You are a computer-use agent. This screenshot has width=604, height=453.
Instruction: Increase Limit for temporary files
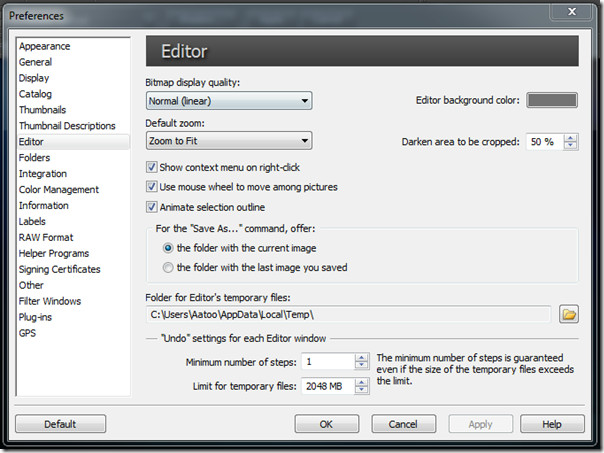coord(361,382)
